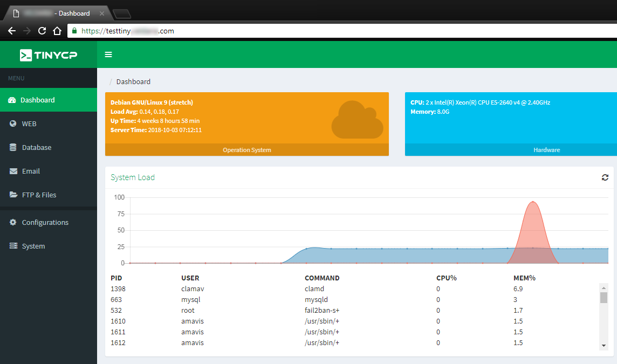Click the Dashboard breadcrumb
This screenshot has height=364, width=617.
tap(133, 81)
